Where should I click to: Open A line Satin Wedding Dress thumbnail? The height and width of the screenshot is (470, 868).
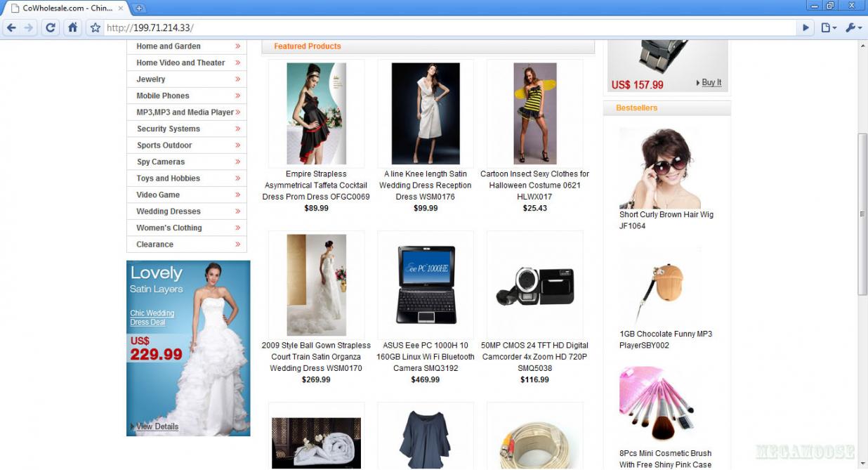pyautogui.click(x=426, y=114)
